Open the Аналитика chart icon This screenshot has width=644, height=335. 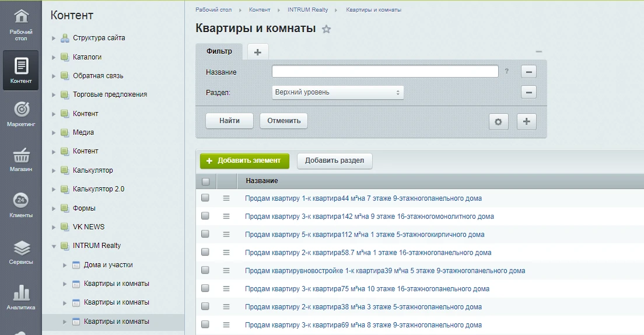coord(21,292)
